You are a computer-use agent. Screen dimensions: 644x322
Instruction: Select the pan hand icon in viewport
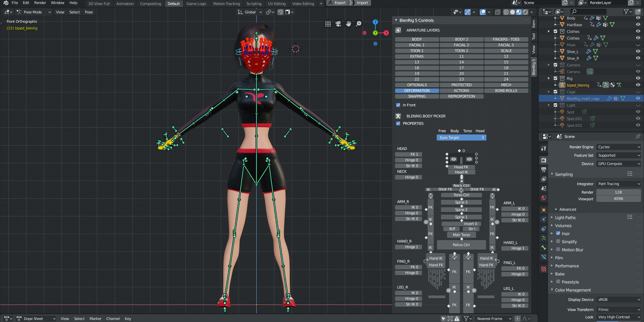[348, 24]
